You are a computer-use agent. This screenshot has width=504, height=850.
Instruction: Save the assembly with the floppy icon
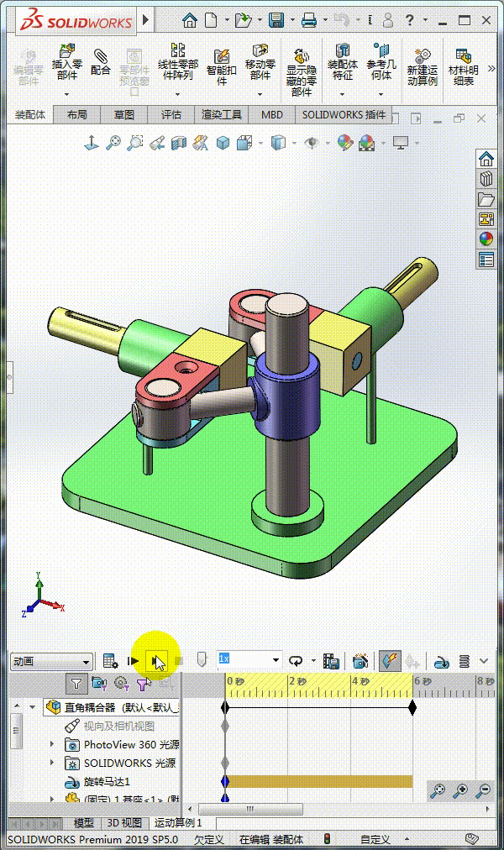click(276, 21)
